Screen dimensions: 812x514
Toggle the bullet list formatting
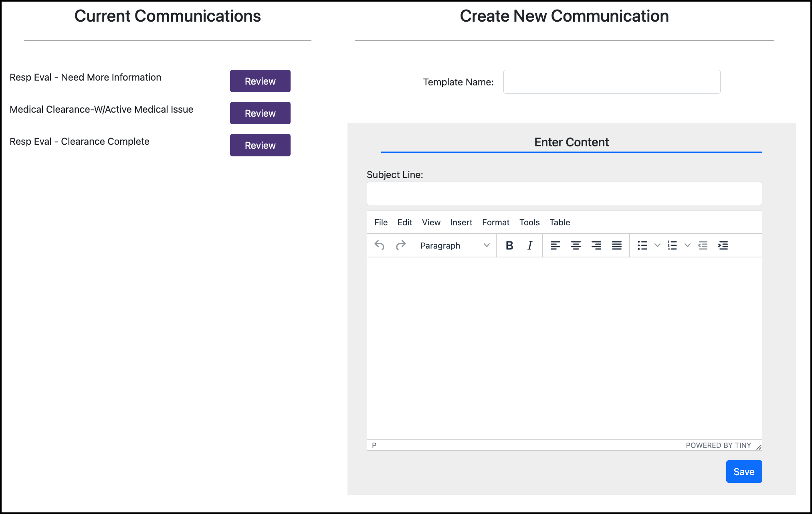point(642,245)
